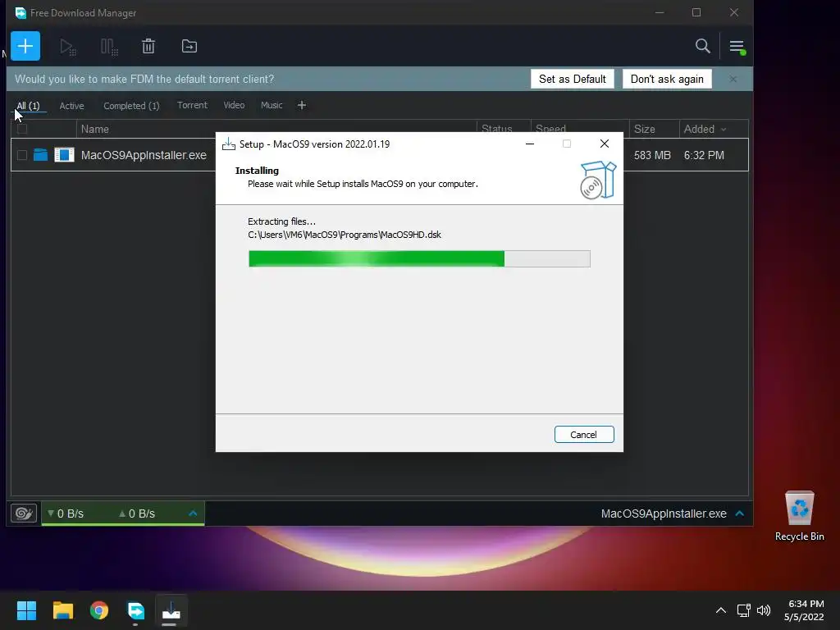Dismiss the default torrent client banner
This screenshot has width=840, height=630.
click(733, 80)
